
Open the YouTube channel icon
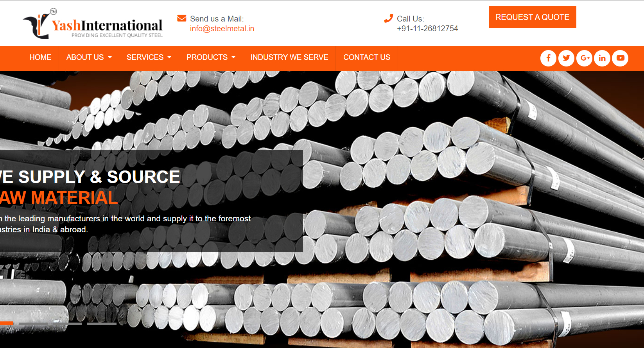(620, 58)
